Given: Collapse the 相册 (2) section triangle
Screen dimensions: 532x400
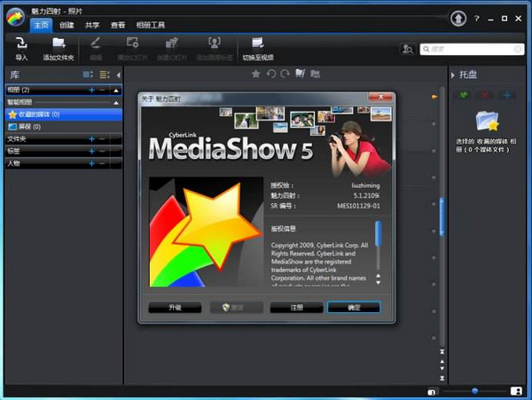Looking at the screenshot, I should click(116, 90).
